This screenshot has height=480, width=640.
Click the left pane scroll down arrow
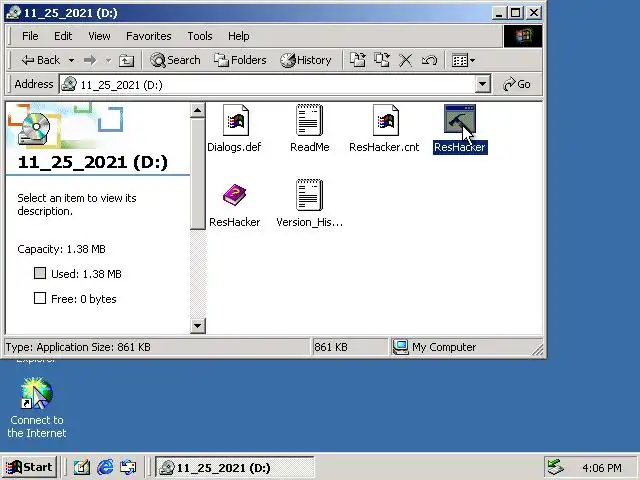tap(198, 326)
